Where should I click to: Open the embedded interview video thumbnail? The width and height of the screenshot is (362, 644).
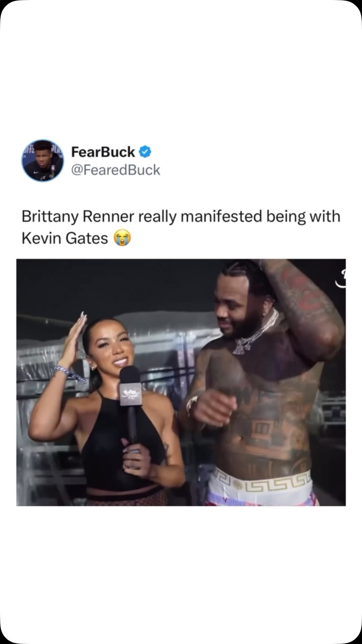tap(181, 382)
